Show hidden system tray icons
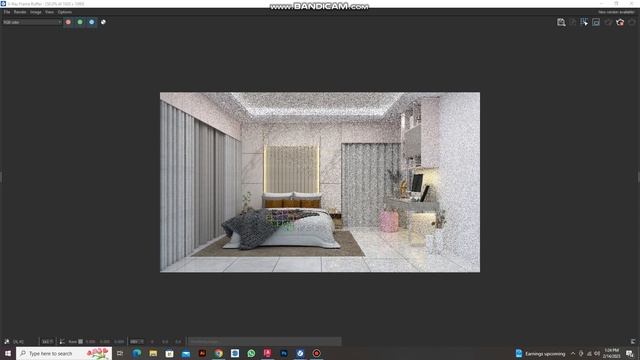Image resolution: width=640 pixels, height=360 pixels. click(x=573, y=353)
